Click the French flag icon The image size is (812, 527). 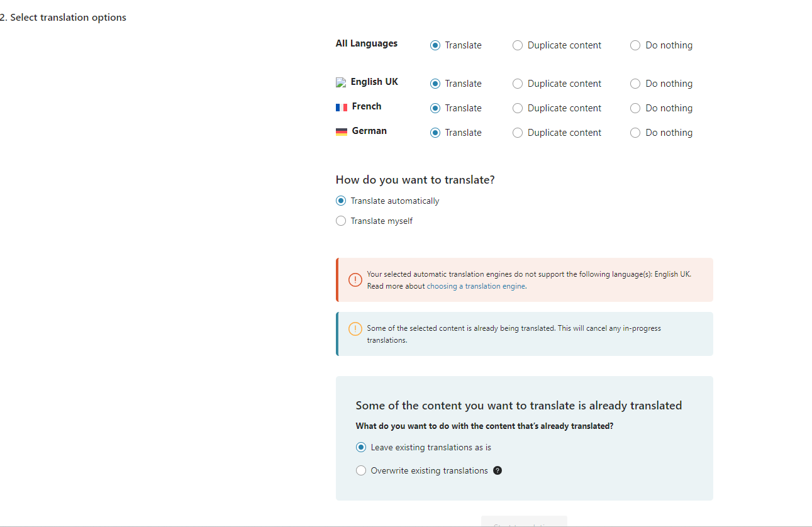[342, 108]
